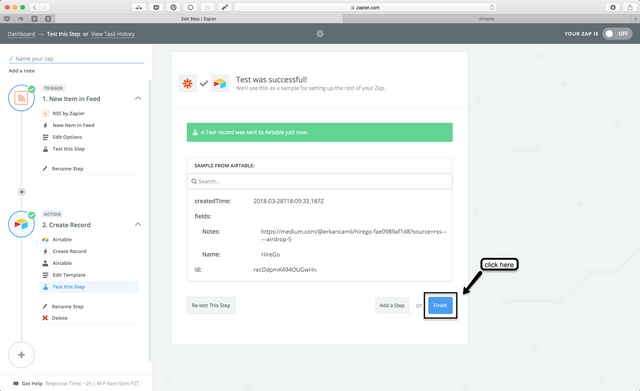Click the left sidebar scrollbar

point(149,220)
